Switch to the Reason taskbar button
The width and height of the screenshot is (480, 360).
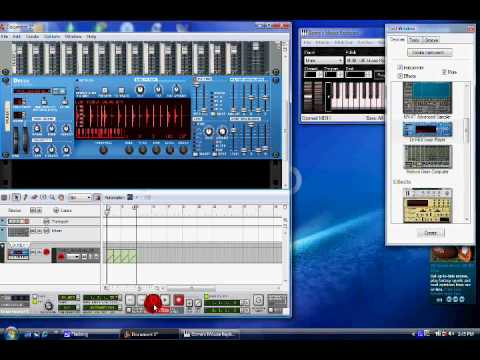149,334
